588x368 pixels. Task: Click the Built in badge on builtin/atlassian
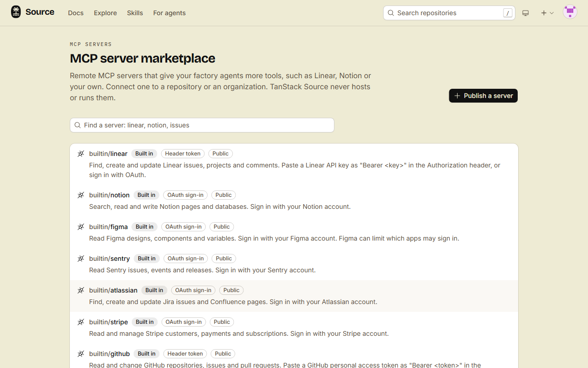click(x=154, y=290)
